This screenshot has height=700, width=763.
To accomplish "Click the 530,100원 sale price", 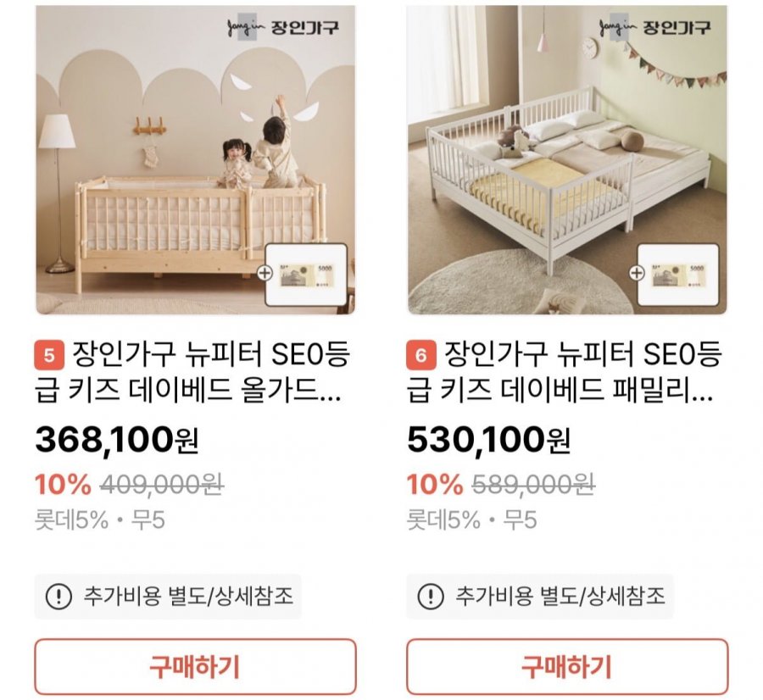I will tap(488, 440).
